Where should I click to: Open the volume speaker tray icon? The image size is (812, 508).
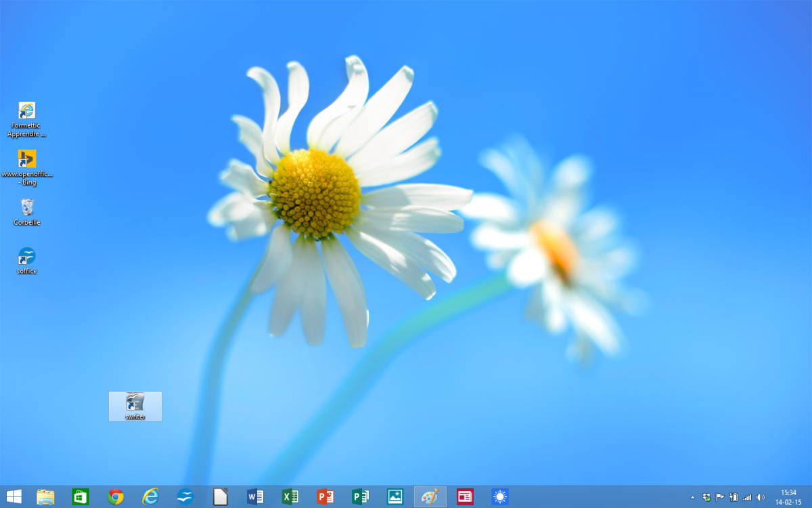click(761, 497)
